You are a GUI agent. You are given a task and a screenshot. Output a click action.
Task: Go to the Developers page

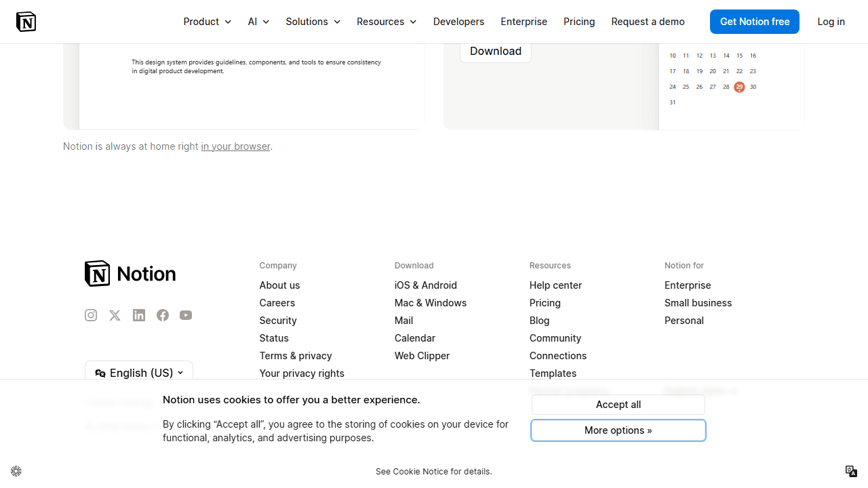point(459,22)
